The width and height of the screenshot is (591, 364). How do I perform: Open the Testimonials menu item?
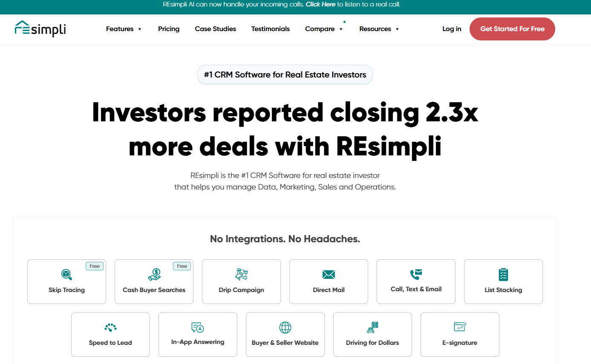click(271, 29)
